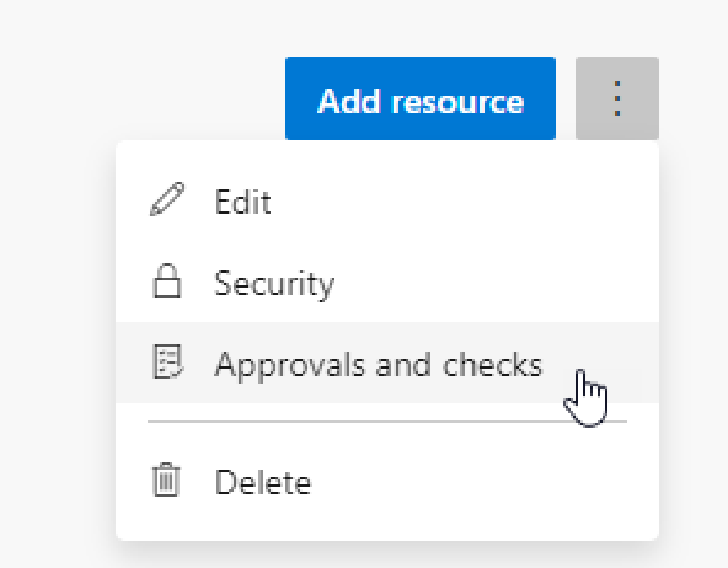Screen dimensions: 728x568
Task: Click the trash can icon beside Delete
Action: (x=165, y=481)
